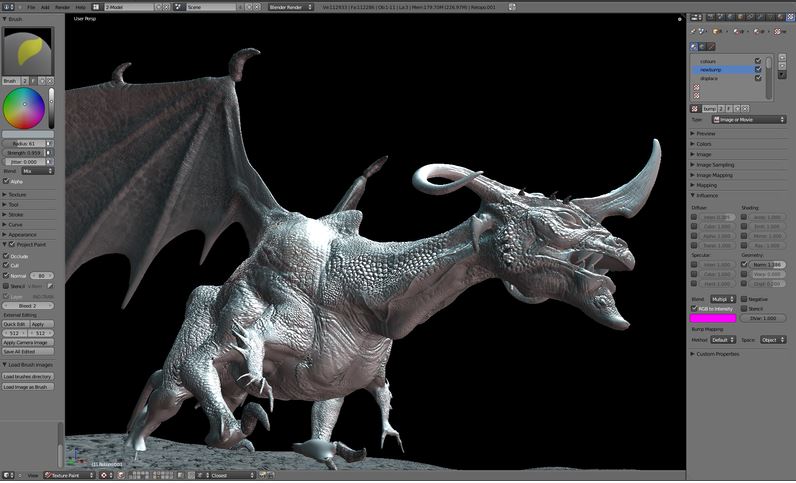This screenshot has height=483, width=796.
Task: Click the strength pressure sensitivity icon
Action: point(49,153)
